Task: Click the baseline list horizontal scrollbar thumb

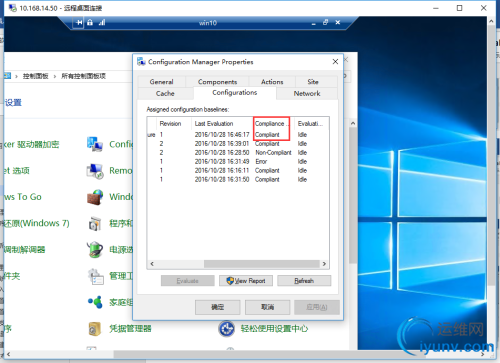Action: click(262, 264)
